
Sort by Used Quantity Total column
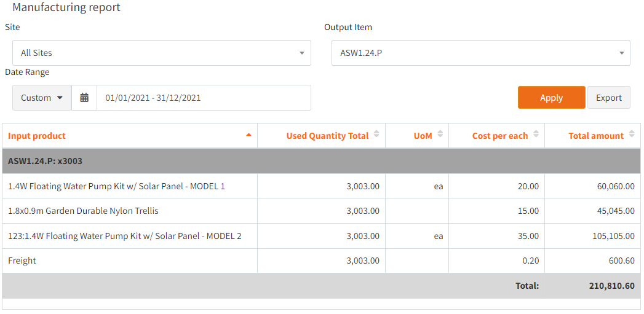327,136
